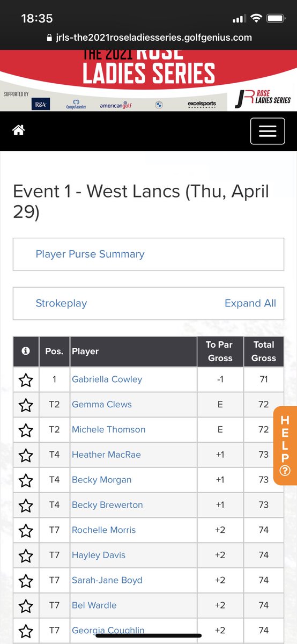Click Expand All link

[250, 303]
